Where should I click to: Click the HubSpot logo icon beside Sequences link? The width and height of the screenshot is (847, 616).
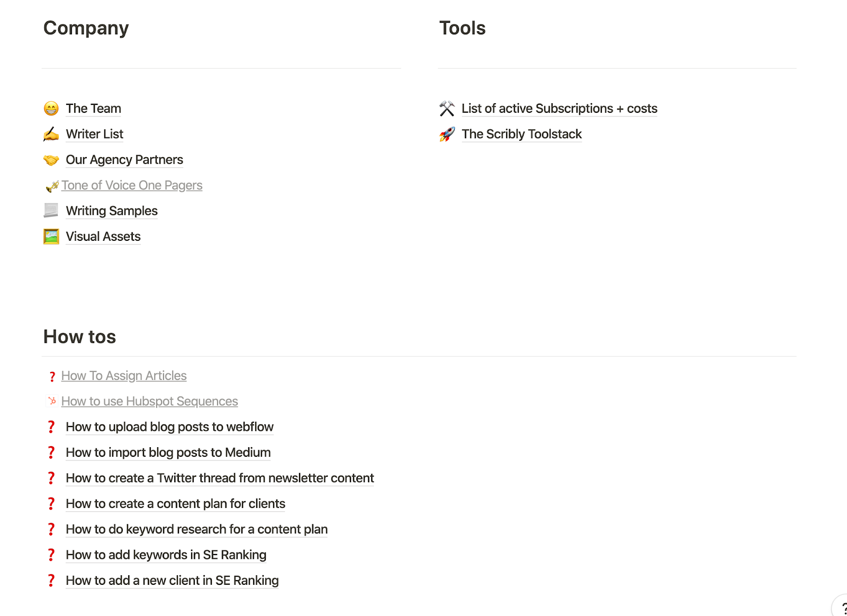tap(52, 401)
